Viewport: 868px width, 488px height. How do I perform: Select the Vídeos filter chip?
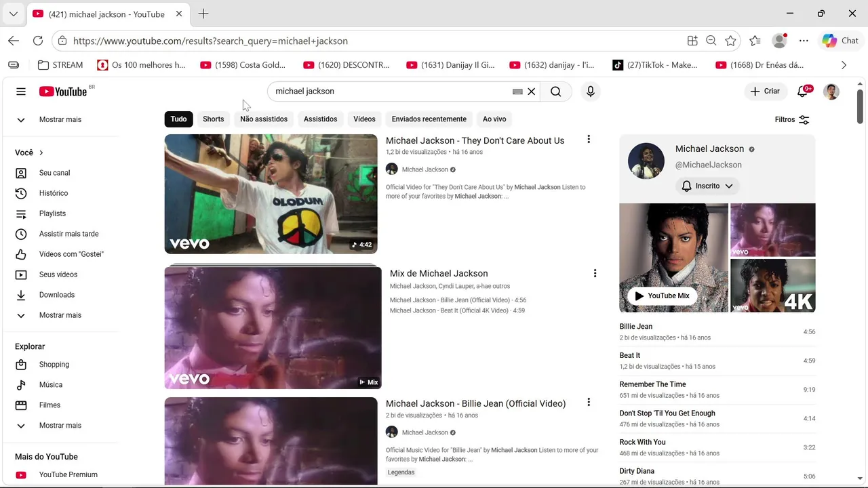364,119
